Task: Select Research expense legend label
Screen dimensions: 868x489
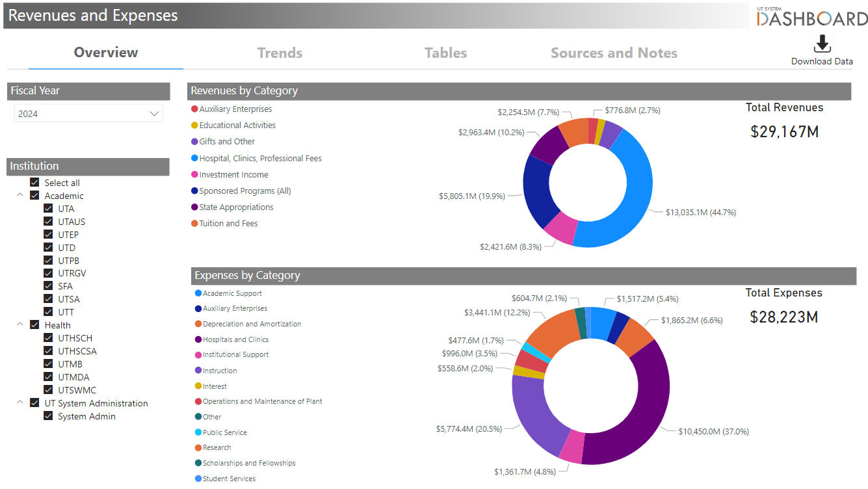Action: pos(217,447)
